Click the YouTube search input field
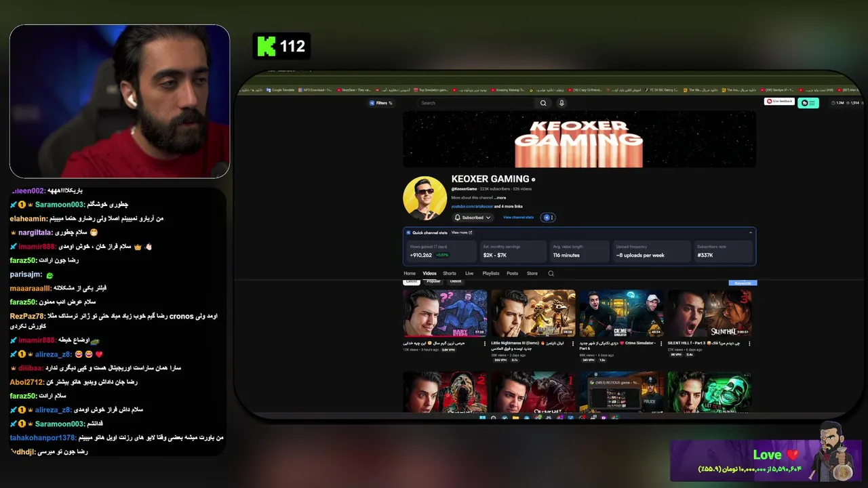This screenshot has height=488, width=868. (x=477, y=103)
